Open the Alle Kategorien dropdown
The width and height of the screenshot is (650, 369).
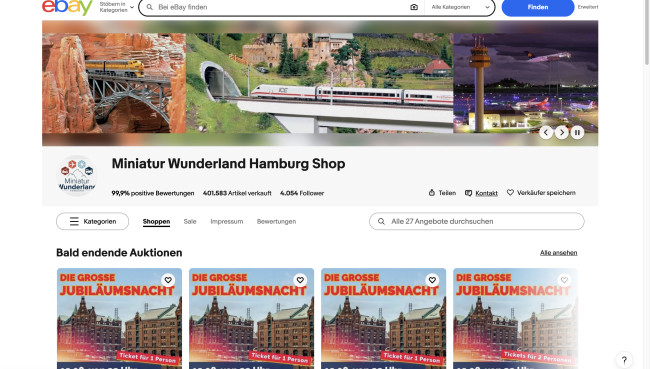tap(460, 7)
